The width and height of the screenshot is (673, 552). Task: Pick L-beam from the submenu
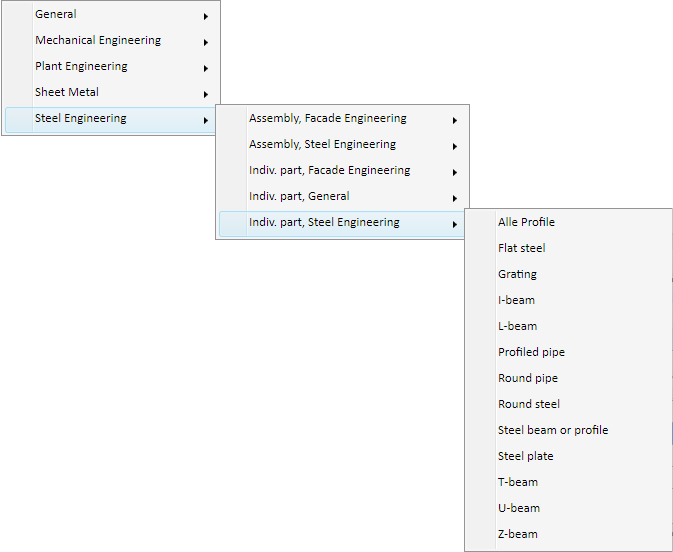(x=569, y=326)
